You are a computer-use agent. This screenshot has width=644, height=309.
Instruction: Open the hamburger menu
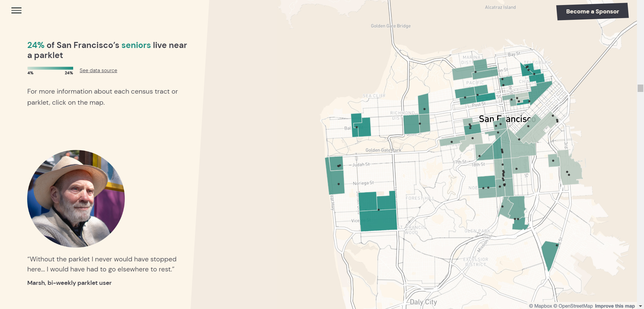pyautogui.click(x=16, y=10)
